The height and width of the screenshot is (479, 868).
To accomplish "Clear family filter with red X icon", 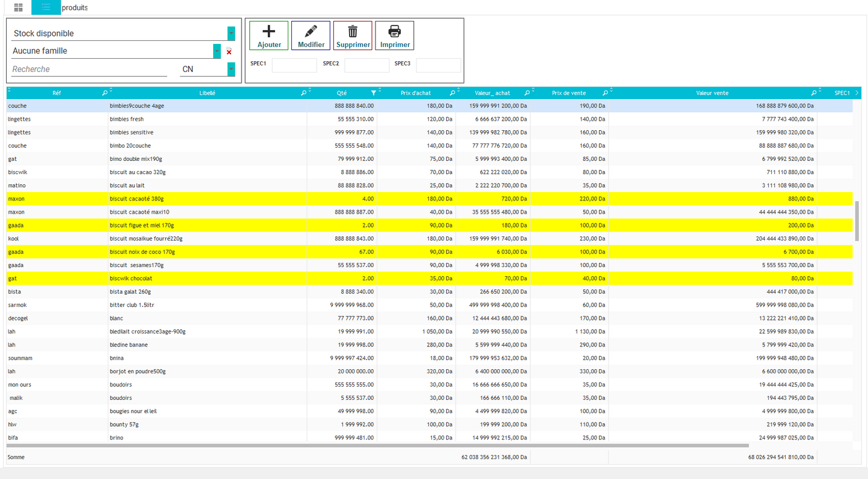I will point(229,52).
